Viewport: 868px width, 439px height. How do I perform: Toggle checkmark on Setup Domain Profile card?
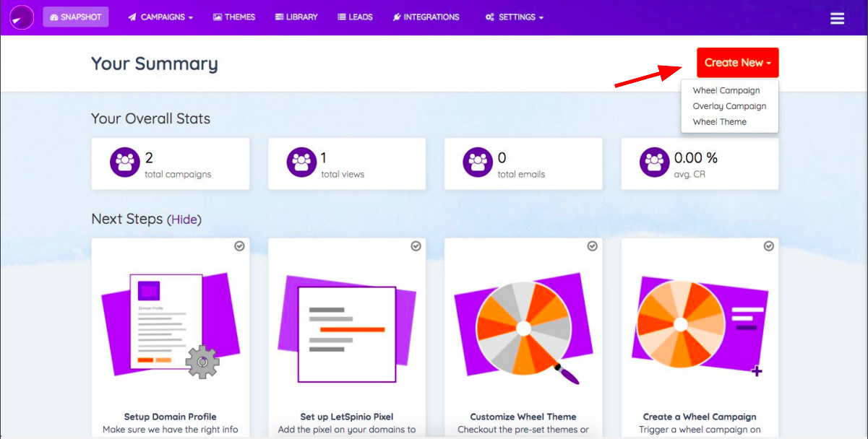coord(239,246)
